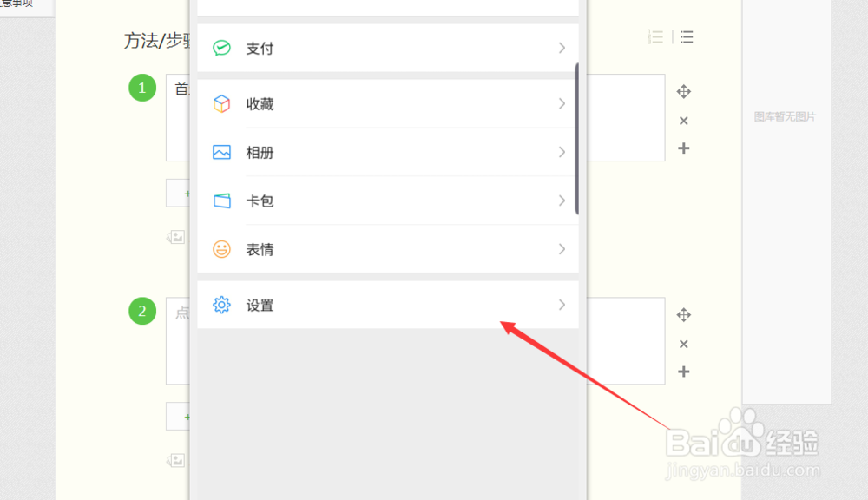This screenshot has height=500, width=868.
Task: Click the 收藏 favorites cube icon
Action: [221, 103]
